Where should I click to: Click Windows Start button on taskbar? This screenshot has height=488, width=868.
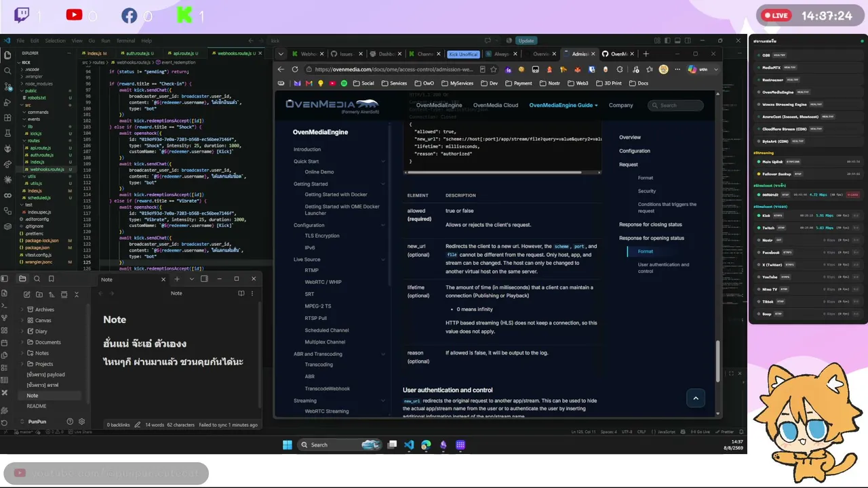click(288, 445)
